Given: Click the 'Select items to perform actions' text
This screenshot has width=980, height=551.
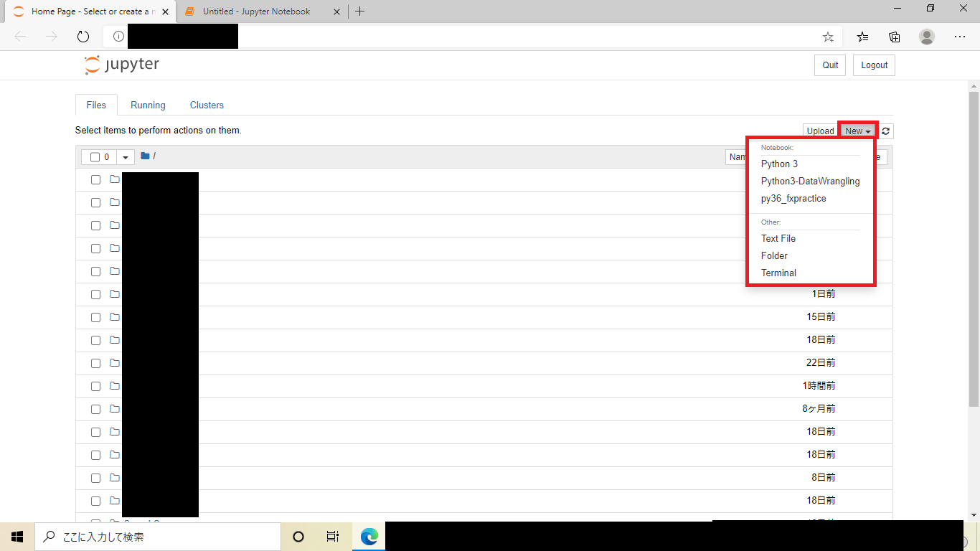Looking at the screenshot, I should [x=159, y=131].
